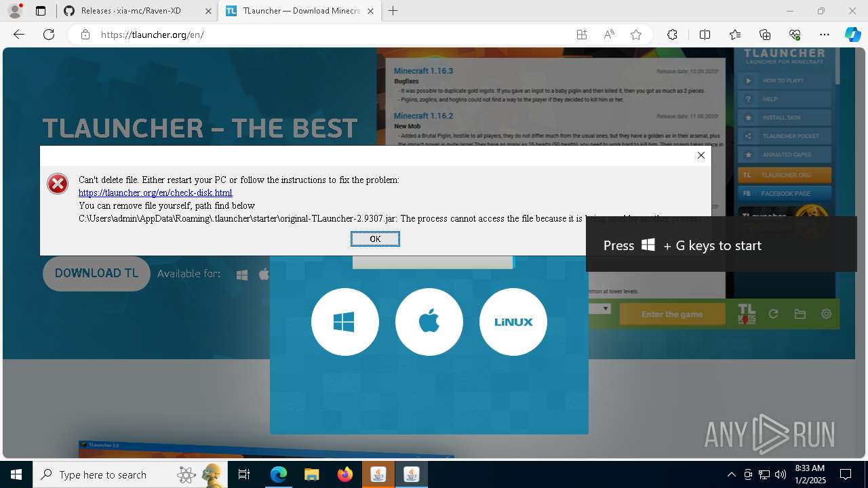Viewport: 868px width, 488px height.
Task: Click launcher refresh icon
Action: 773,314
